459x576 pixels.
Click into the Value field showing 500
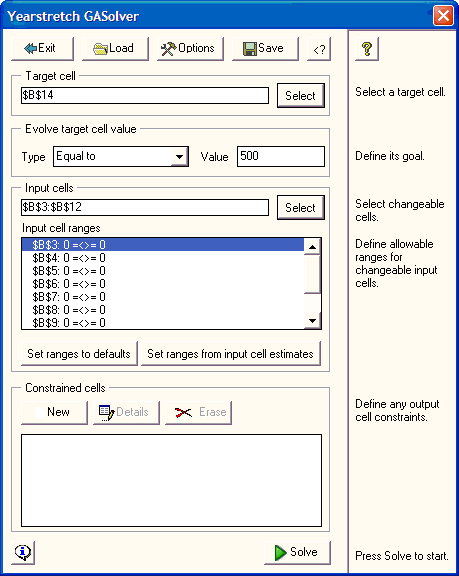pyautogui.click(x=281, y=156)
